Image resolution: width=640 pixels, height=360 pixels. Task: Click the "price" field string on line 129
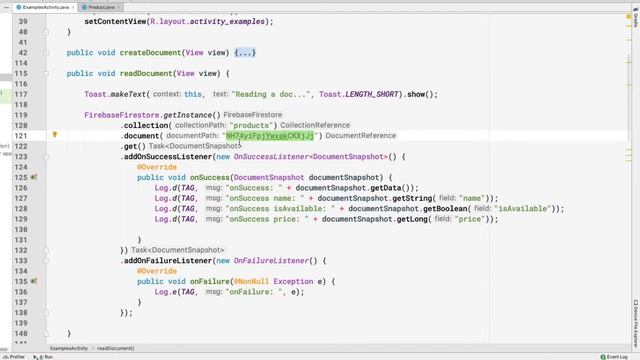[469, 219]
